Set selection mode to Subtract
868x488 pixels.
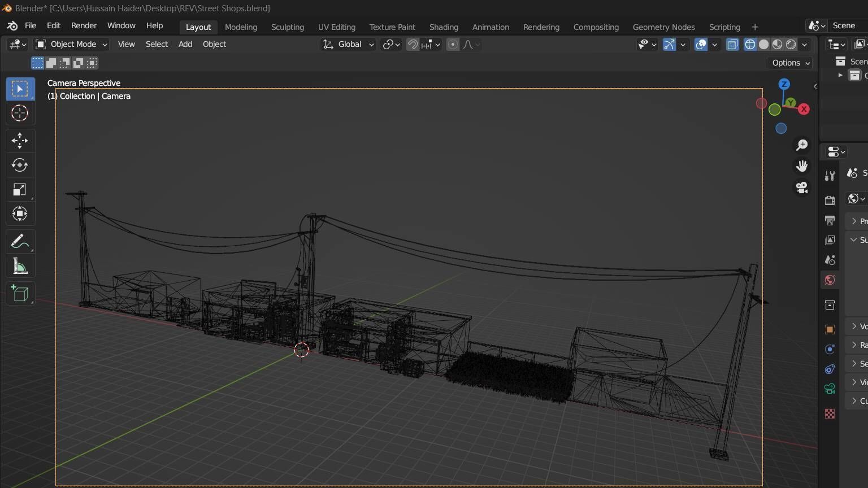(x=64, y=63)
